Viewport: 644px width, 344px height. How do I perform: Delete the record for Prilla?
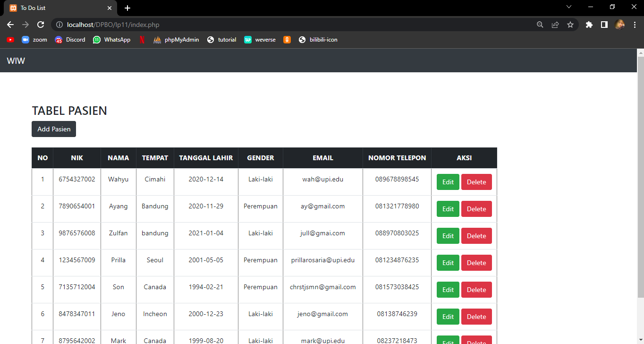(476, 263)
